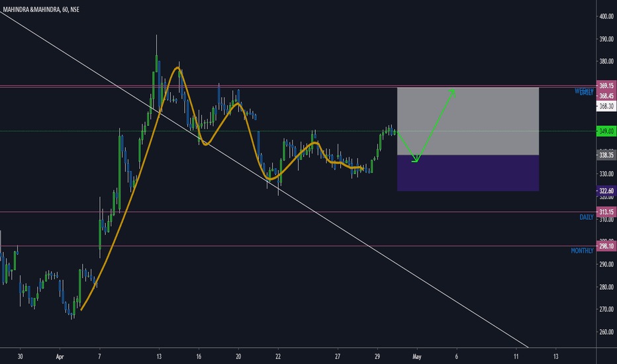Select the gray profit target zone rectangle
Image resolution: width=617 pixels, height=364 pixels.
pos(468,121)
